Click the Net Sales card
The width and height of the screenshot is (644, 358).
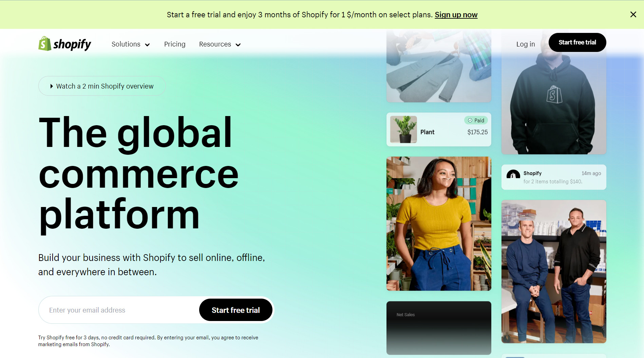439,328
